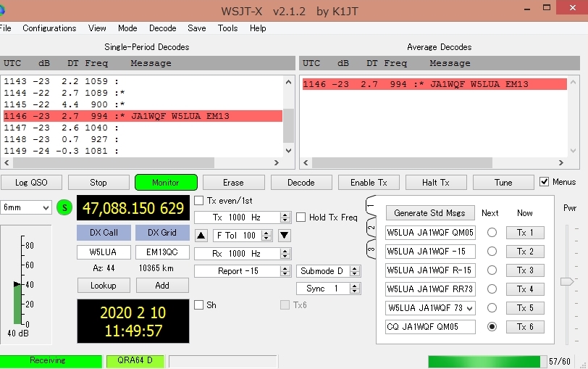This screenshot has height=369, width=588.
Task: Click the Decode button
Action: [301, 183]
